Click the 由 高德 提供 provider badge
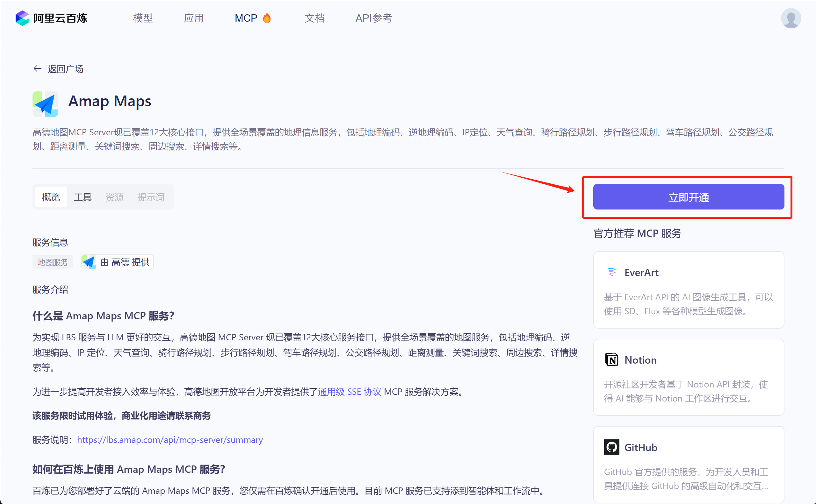This screenshot has width=816, height=504. point(117,262)
